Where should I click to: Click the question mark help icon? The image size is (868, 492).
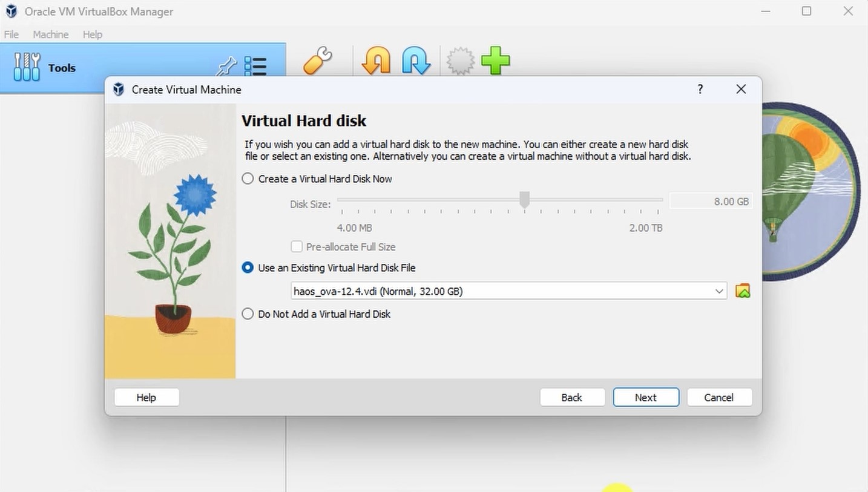700,89
